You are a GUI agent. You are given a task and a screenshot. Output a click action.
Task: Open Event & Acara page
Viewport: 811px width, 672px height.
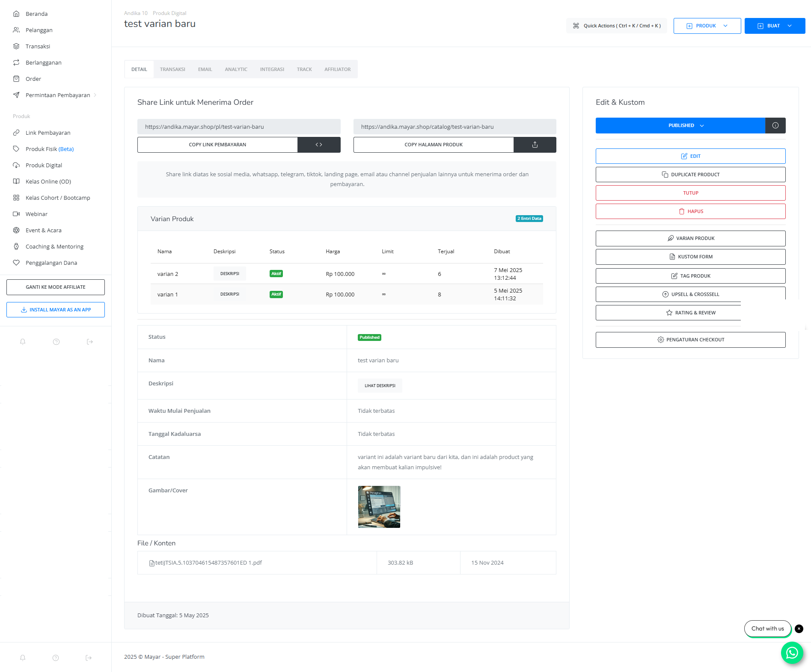(43, 230)
